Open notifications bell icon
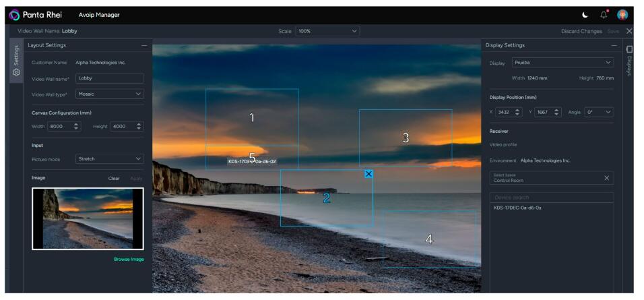The height and width of the screenshot is (300, 644). click(604, 16)
